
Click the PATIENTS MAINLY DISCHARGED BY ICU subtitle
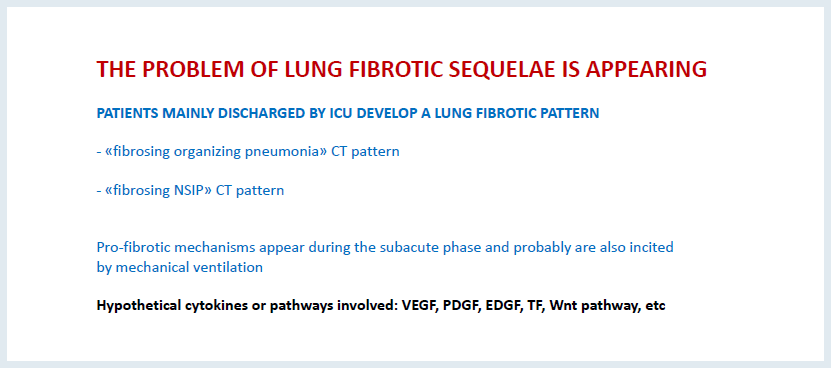tap(348, 113)
